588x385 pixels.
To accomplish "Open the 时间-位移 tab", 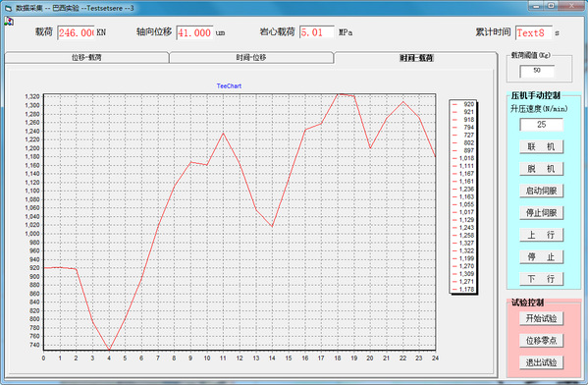I will click(x=251, y=57).
